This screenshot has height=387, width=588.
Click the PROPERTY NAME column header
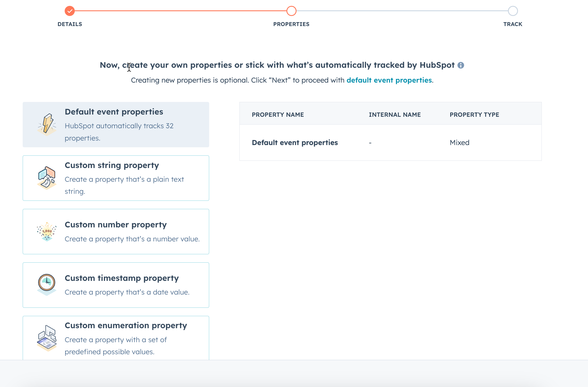[277, 115]
